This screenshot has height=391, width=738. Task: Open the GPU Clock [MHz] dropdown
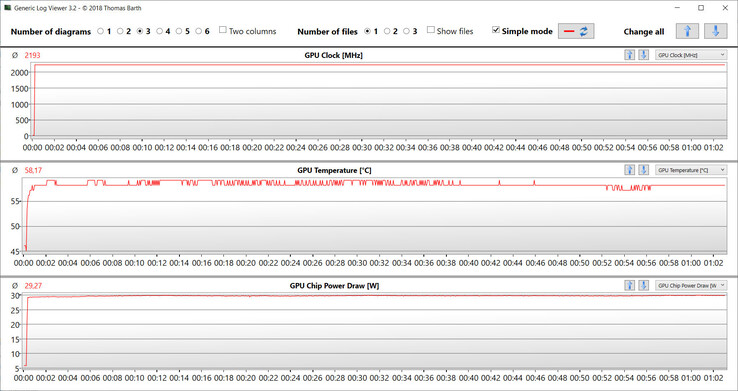(x=691, y=55)
